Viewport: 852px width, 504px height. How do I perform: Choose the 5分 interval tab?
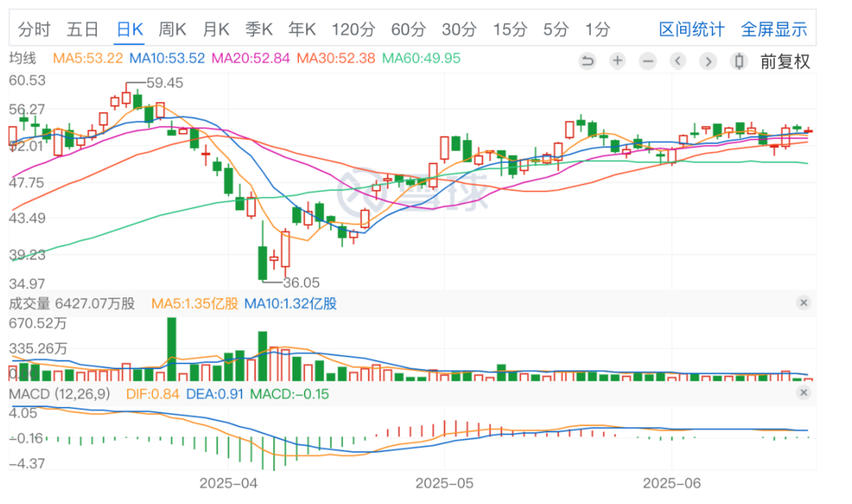click(x=556, y=29)
